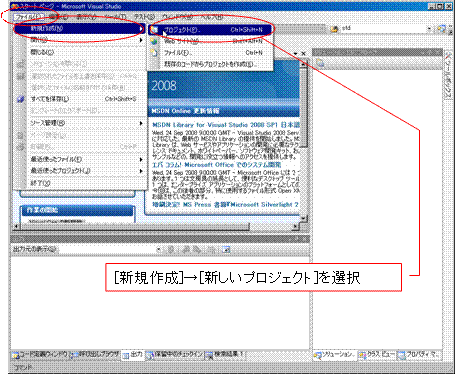Choose the Web サイト menu entry
This screenshot has height=374, width=455.
211,41
